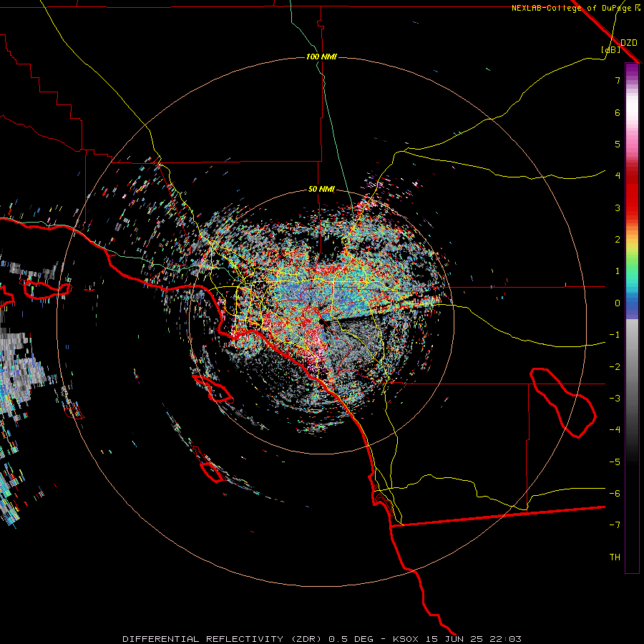644x644 pixels.
Task: Click the DZD product label
Action: tap(629, 43)
